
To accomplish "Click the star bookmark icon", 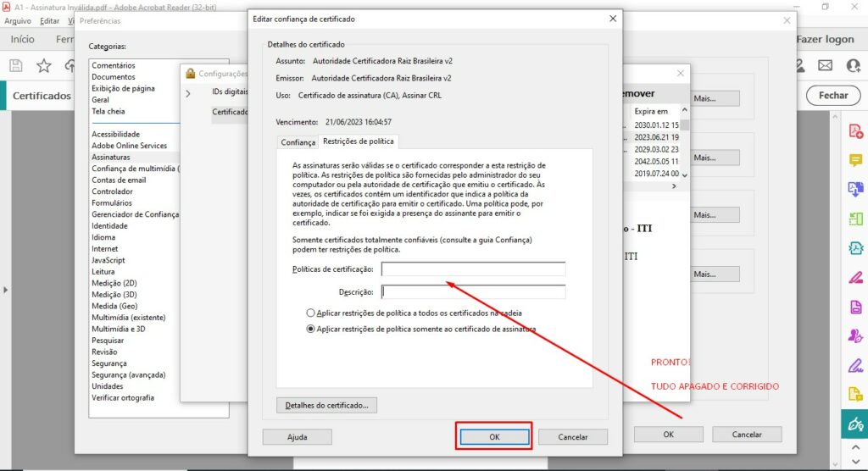I will click(44, 66).
